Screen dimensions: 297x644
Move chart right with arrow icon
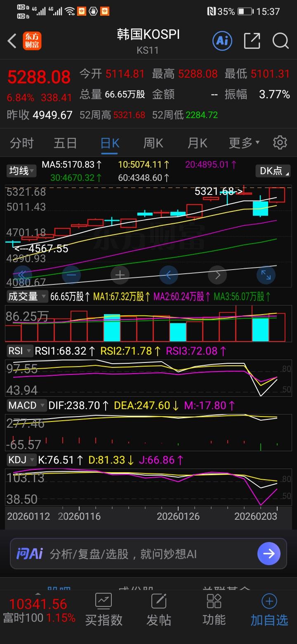pos(217,275)
